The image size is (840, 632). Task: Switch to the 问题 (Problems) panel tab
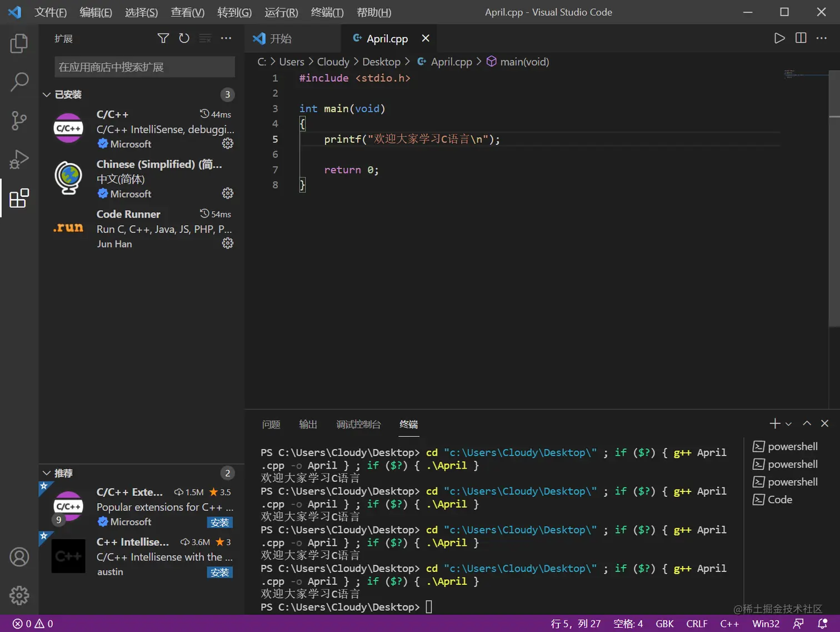click(x=271, y=425)
